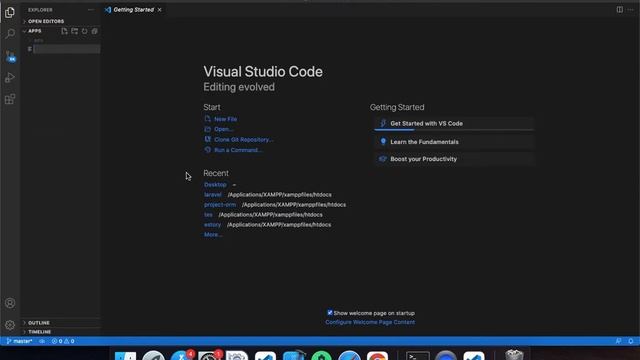640x360 pixels.
Task: Collapse all folders in Explorer
Action: pyautogui.click(x=95, y=31)
